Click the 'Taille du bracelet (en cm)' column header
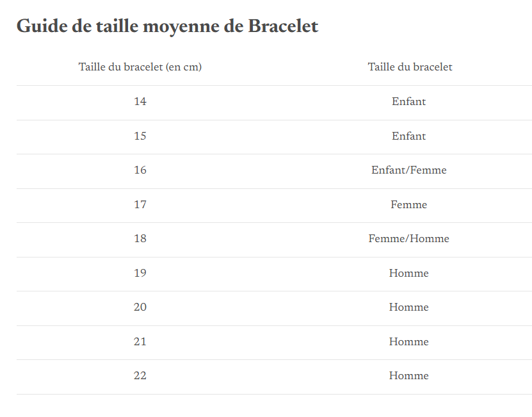The image size is (532, 417). (140, 67)
